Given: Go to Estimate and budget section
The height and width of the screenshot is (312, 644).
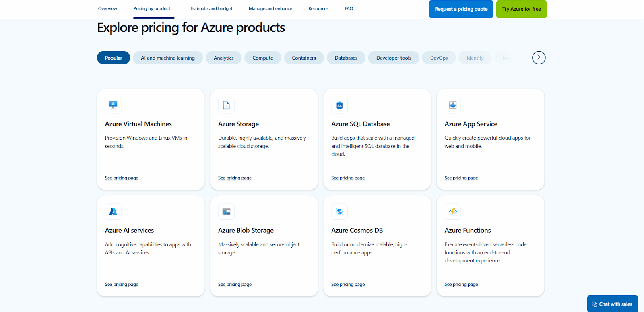Looking at the screenshot, I should pyautogui.click(x=212, y=8).
